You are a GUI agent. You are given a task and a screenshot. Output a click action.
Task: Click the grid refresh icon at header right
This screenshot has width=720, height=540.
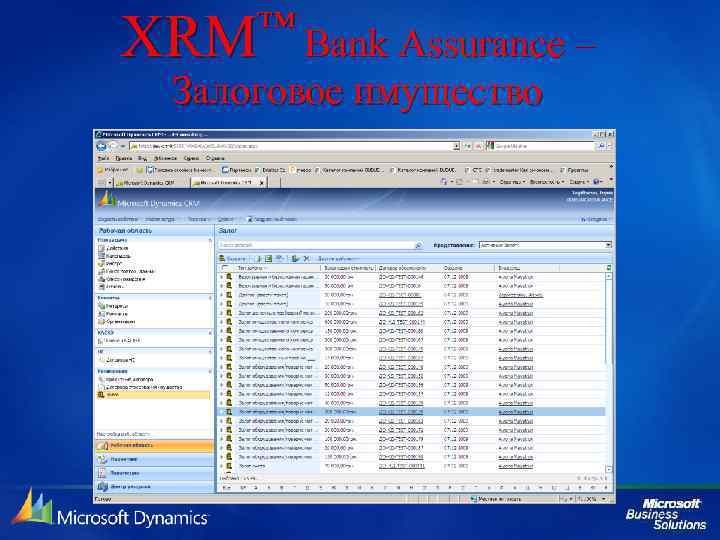608,268
